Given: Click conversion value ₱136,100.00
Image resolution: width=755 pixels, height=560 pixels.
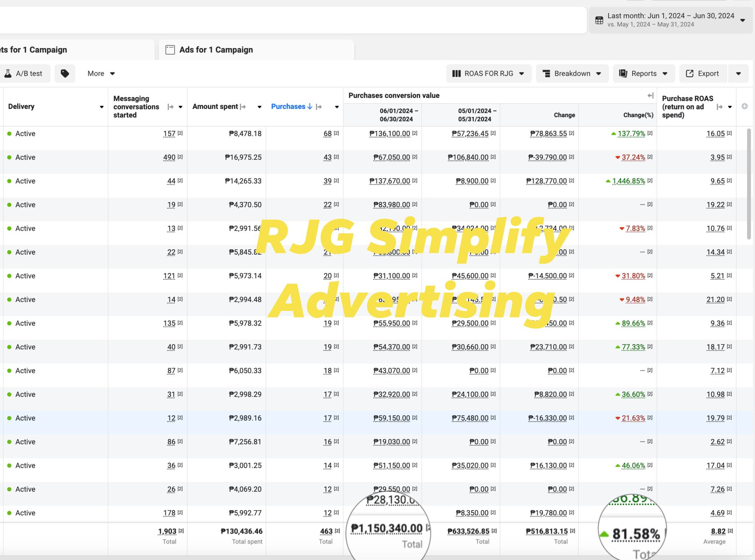Looking at the screenshot, I should [x=389, y=134].
